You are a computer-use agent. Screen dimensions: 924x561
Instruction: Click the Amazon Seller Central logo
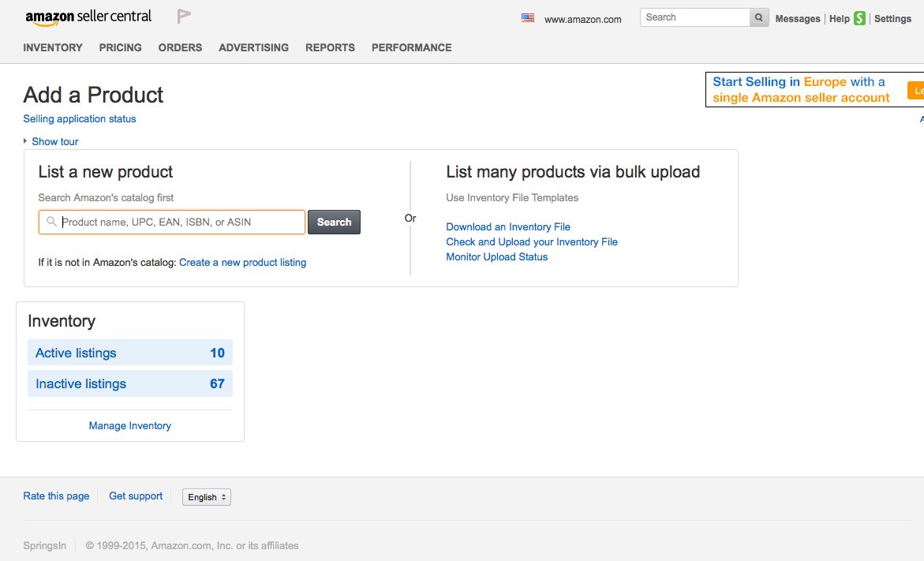pyautogui.click(x=88, y=17)
